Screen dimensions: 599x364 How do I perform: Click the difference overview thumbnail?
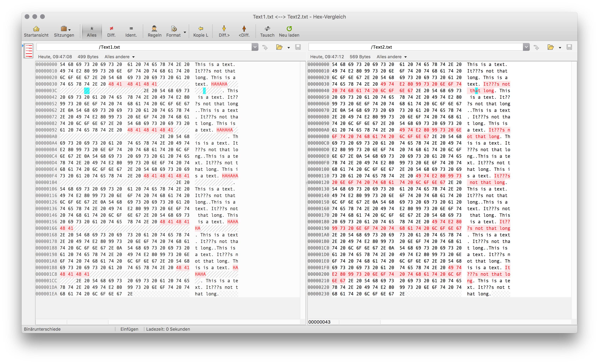tap(28, 51)
